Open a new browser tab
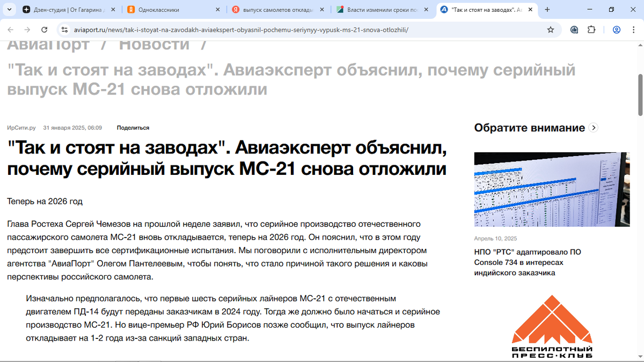Image resolution: width=644 pixels, height=362 pixels. click(x=547, y=10)
